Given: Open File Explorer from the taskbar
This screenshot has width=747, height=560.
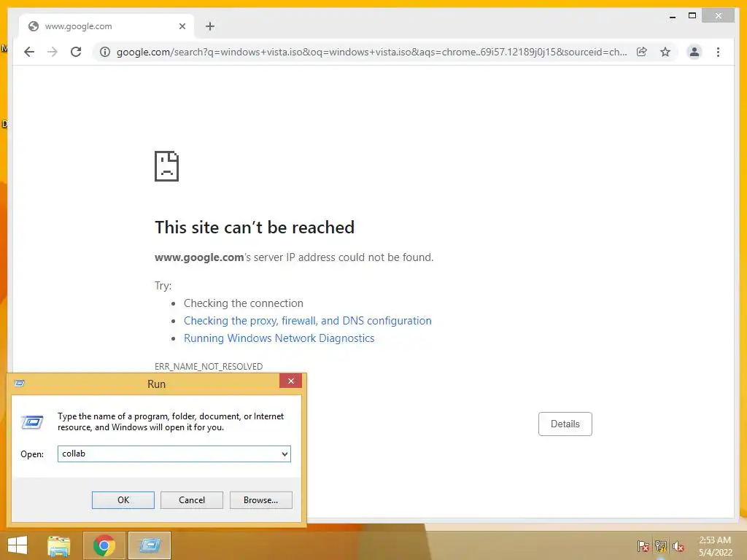Looking at the screenshot, I should click(x=59, y=545).
